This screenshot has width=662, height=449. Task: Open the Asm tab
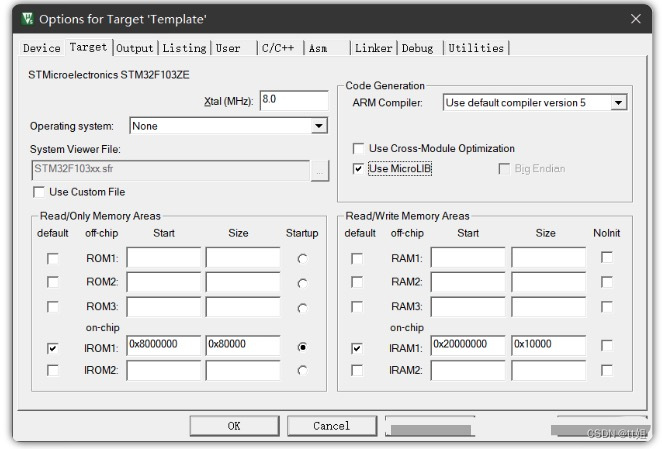pyautogui.click(x=318, y=48)
